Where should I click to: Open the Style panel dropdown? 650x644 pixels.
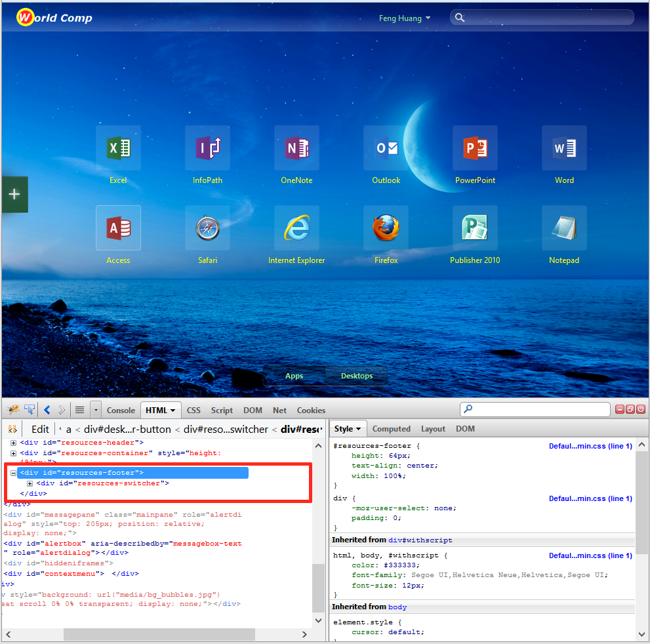coord(348,429)
